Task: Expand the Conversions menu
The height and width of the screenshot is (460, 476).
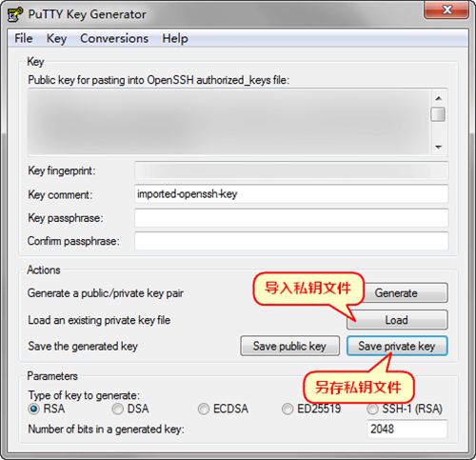Action: [114, 38]
